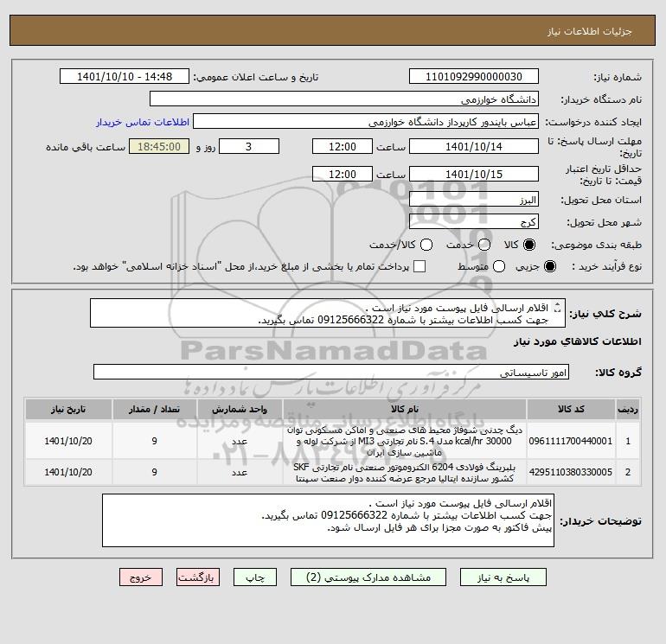This screenshot has height=644, width=666.
Task: Toggle the اسناد خزانه اسلامی payment checkbox
Action: click(x=419, y=266)
